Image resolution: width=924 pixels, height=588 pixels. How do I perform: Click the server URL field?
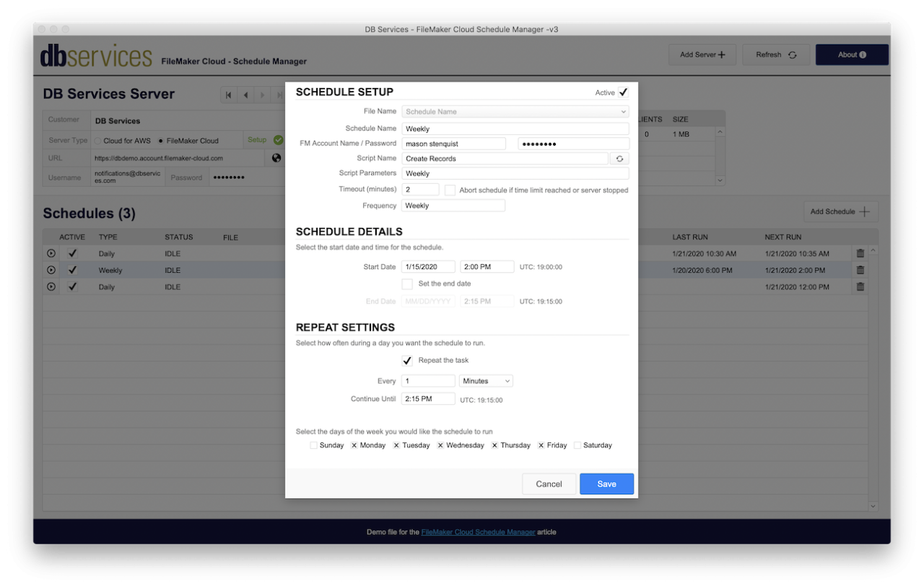click(178, 158)
